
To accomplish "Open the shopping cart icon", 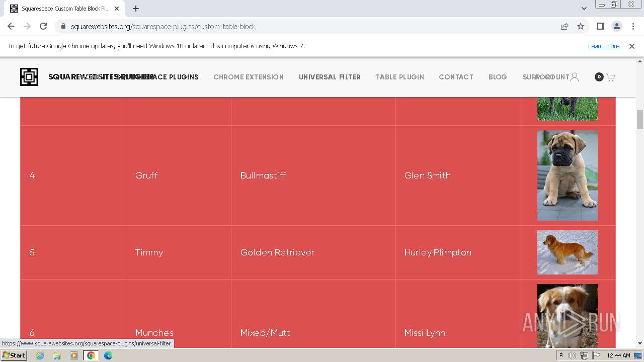I will pos(610,77).
